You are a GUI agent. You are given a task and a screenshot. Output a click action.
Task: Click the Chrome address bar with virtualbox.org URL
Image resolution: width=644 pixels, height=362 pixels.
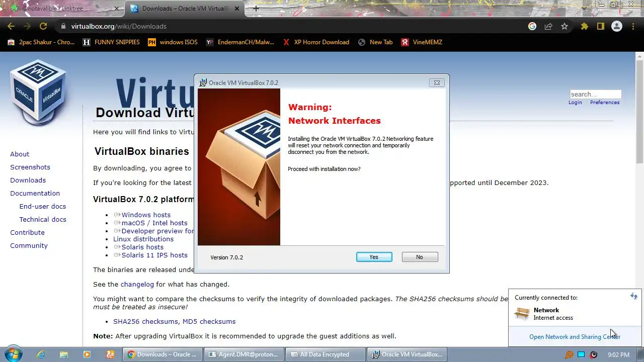pyautogui.click(x=292, y=26)
